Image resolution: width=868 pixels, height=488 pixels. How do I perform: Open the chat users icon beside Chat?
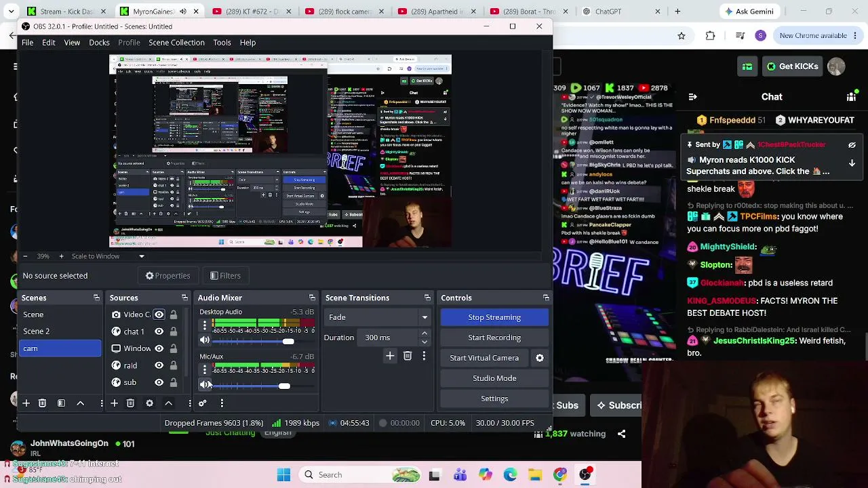point(851,97)
